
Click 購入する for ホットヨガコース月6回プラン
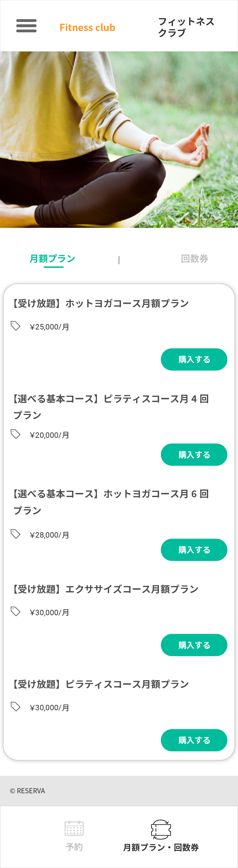click(194, 550)
